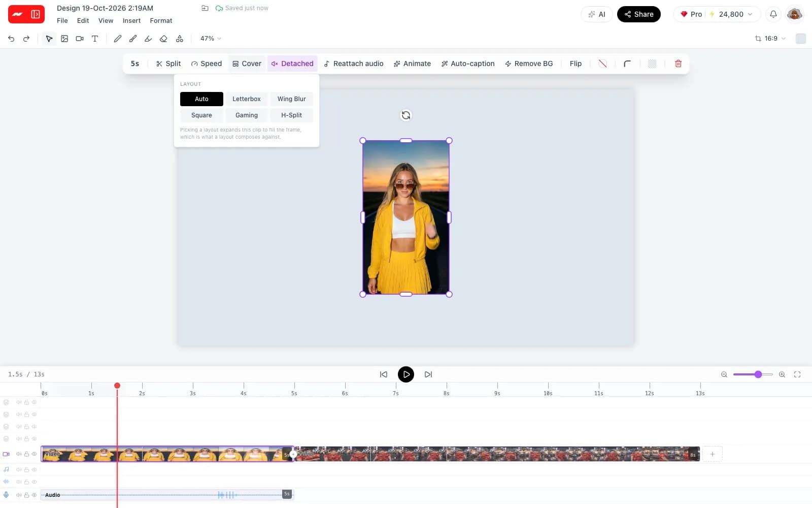812x508 pixels.
Task: Redo the last action
Action: point(26,39)
